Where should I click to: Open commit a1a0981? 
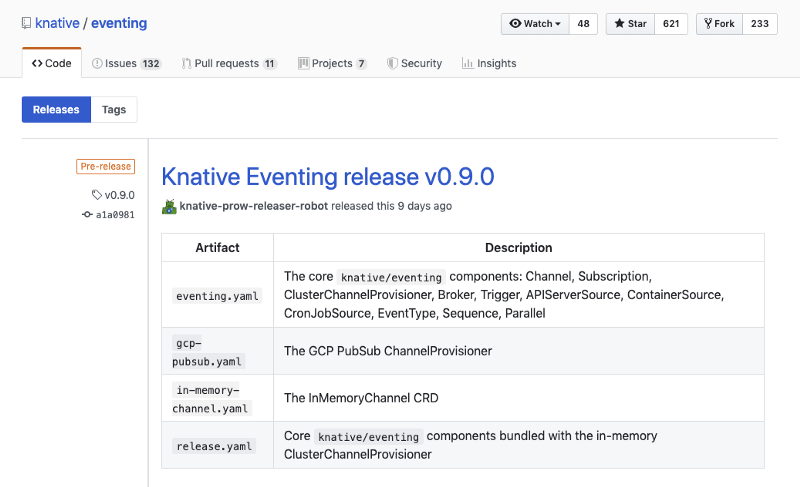[x=115, y=215]
